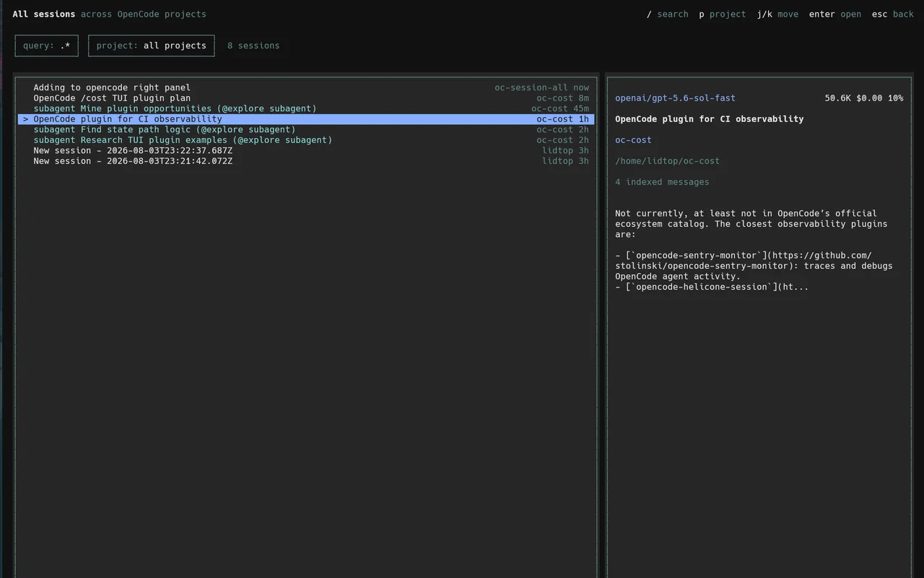924x578 pixels.
Task: Click the path '/home/lidtop/oc-cost'
Action: (668, 161)
